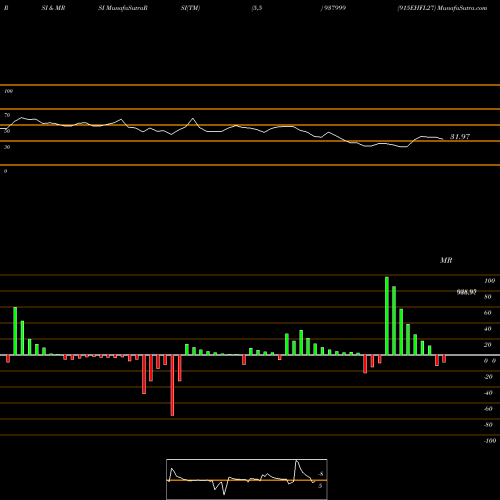Click the MR heading above the histogram

tap(446, 260)
